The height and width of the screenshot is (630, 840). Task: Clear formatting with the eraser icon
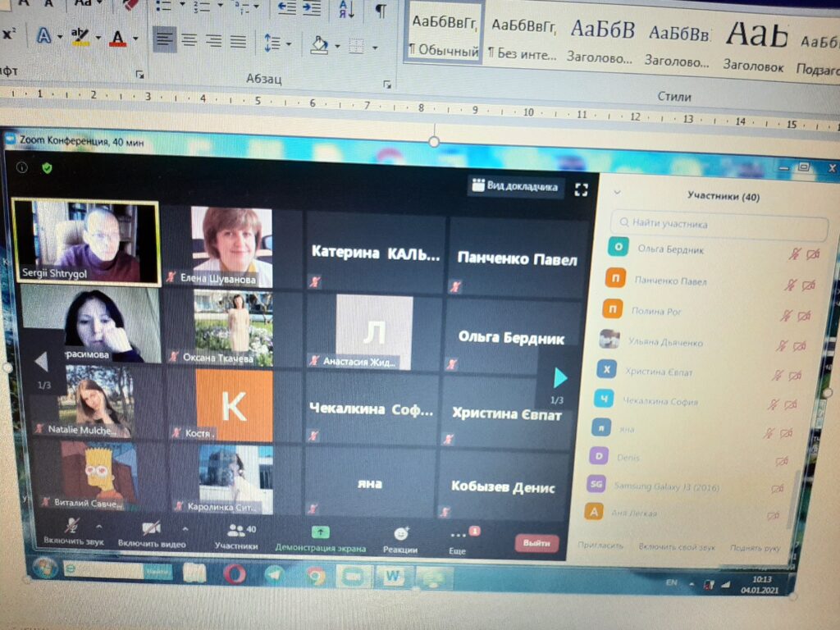pos(130,4)
